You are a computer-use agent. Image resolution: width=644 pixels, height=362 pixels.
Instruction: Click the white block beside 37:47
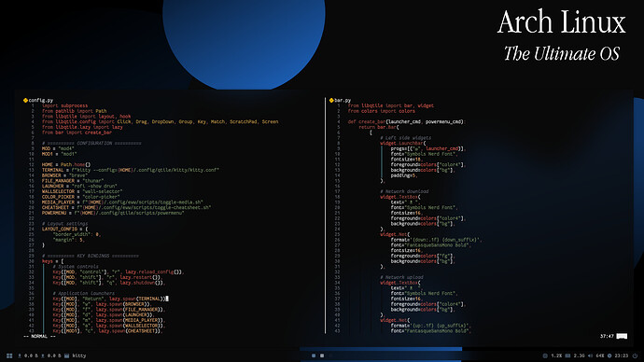pos(622,336)
